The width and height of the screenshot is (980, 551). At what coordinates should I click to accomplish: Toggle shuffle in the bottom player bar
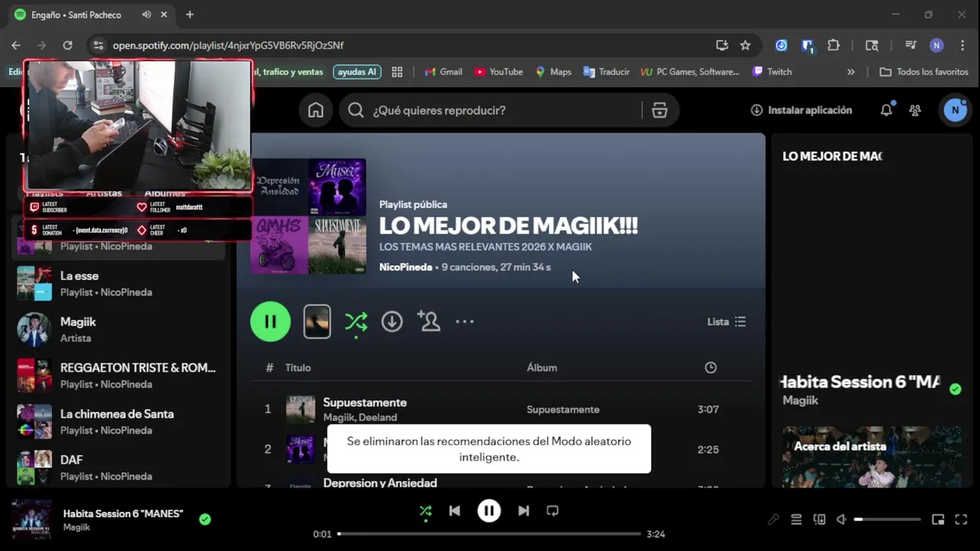(426, 511)
